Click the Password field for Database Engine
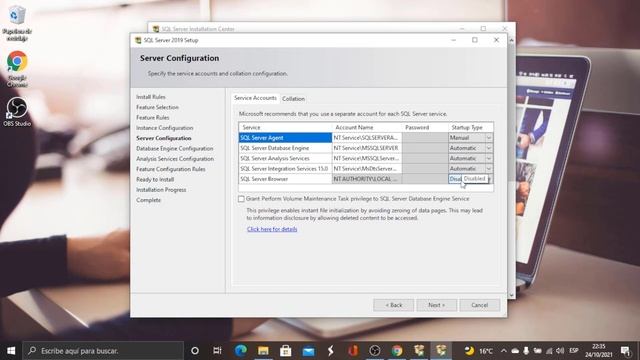640x360 pixels. 425,148
